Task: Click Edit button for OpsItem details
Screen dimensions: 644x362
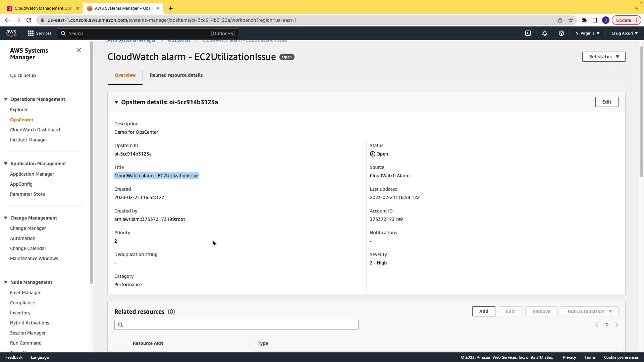Action: coord(607,102)
